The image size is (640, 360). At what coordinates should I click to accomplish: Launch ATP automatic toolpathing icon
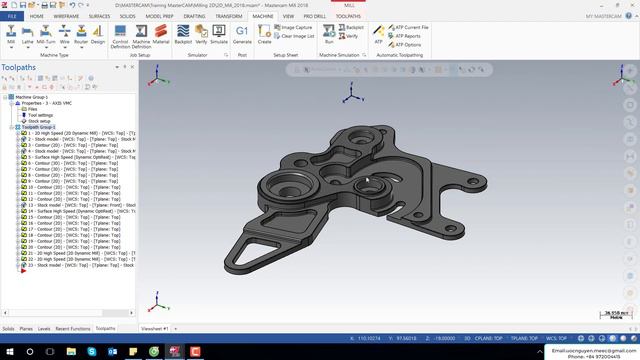click(378, 34)
